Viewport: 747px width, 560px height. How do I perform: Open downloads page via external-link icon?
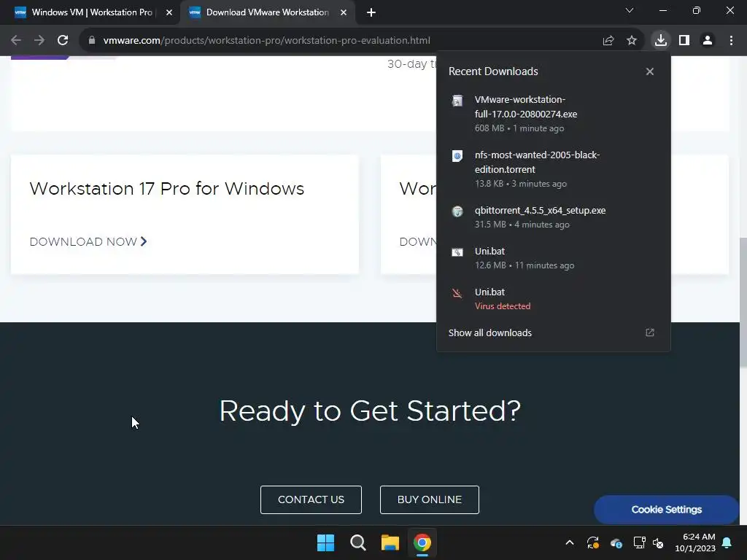(650, 332)
